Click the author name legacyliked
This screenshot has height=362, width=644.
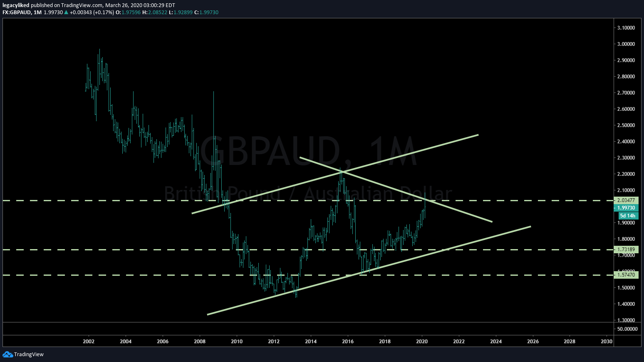point(16,5)
